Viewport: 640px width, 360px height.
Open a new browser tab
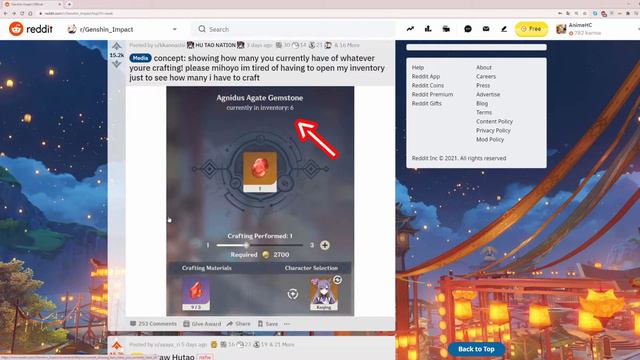[69, 4]
